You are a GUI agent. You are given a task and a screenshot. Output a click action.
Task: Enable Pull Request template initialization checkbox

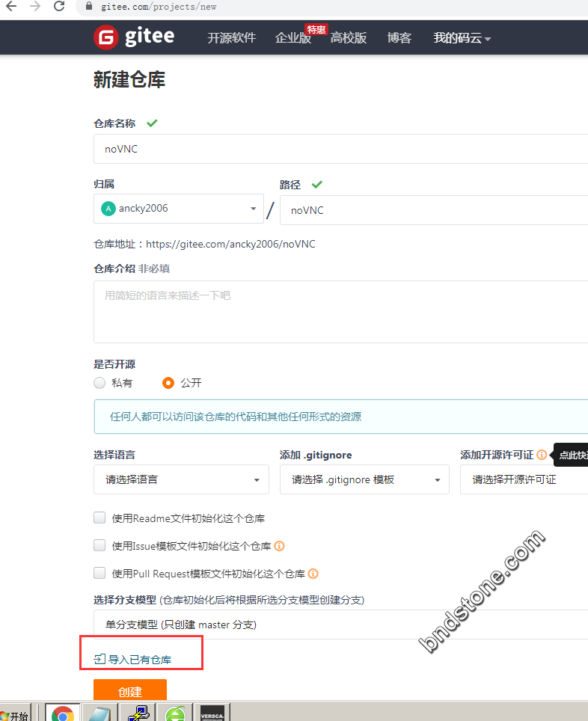(x=99, y=573)
